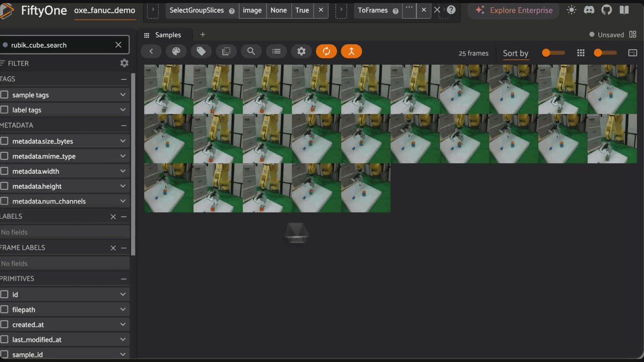Edit the True parameter value

pyautogui.click(x=302, y=10)
